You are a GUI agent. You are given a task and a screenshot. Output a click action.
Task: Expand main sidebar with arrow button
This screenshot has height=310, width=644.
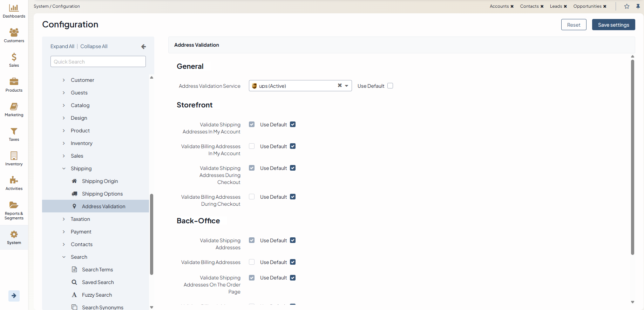pos(14,296)
